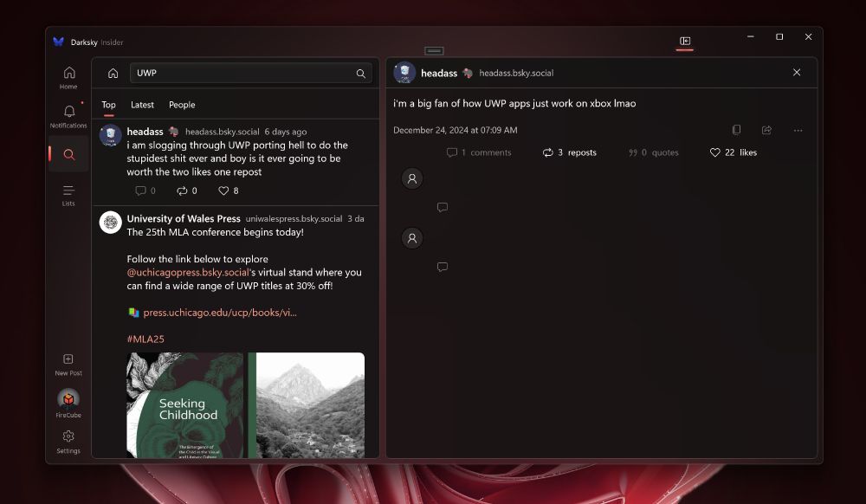Share the post via the share icon
The image size is (866, 504).
[x=766, y=130]
